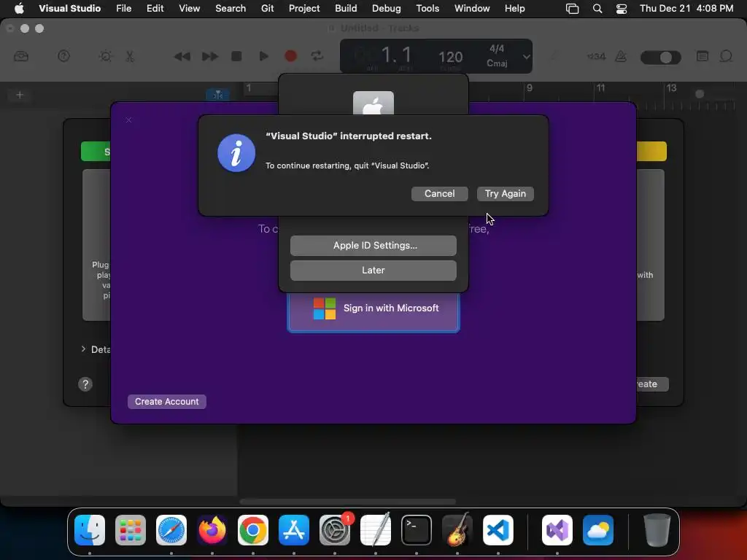Screen dimensions: 747x560
Task: Add a new track with the plus button
Action: click(20, 95)
